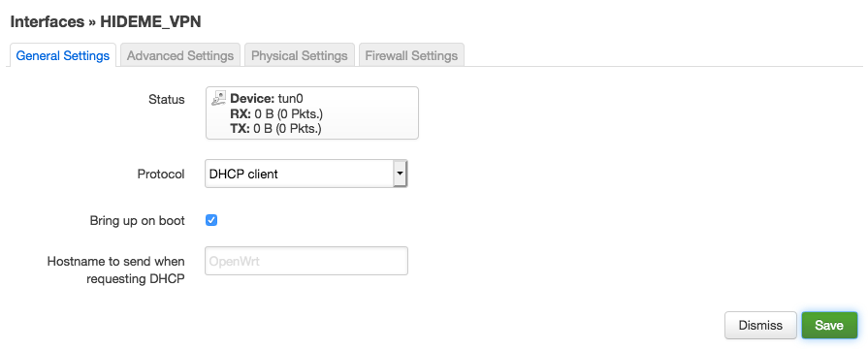Save the interface configuration

[829, 325]
